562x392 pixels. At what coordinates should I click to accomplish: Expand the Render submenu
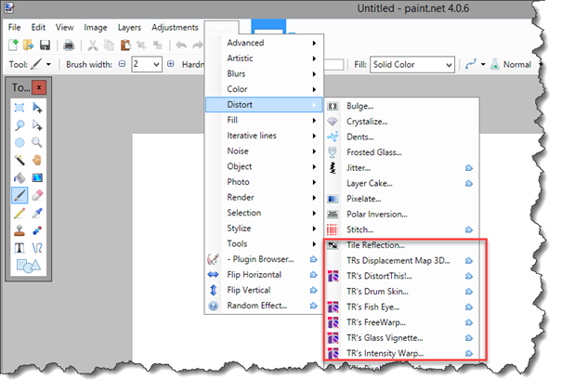(264, 198)
